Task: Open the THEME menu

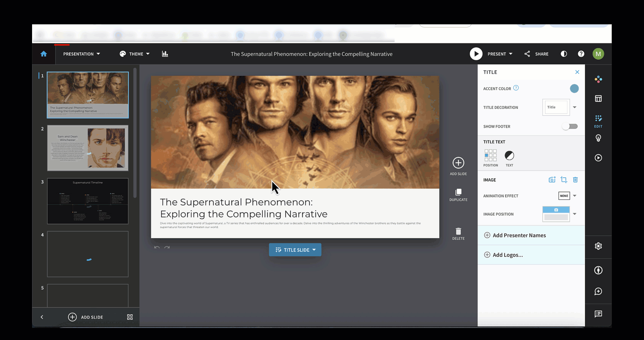Action: (135, 54)
